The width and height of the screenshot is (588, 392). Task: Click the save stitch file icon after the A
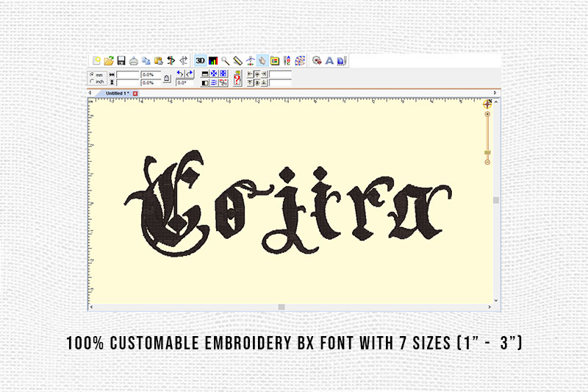pyautogui.click(x=341, y=60)
